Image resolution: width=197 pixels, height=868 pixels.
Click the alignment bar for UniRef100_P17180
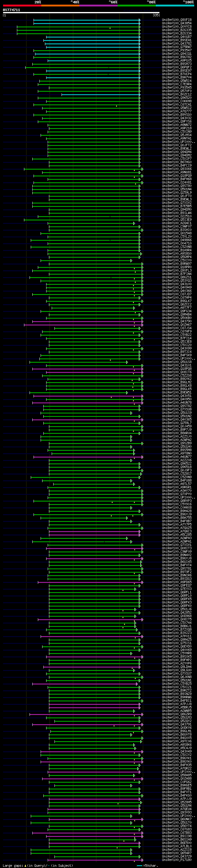[x=96, y=860]
